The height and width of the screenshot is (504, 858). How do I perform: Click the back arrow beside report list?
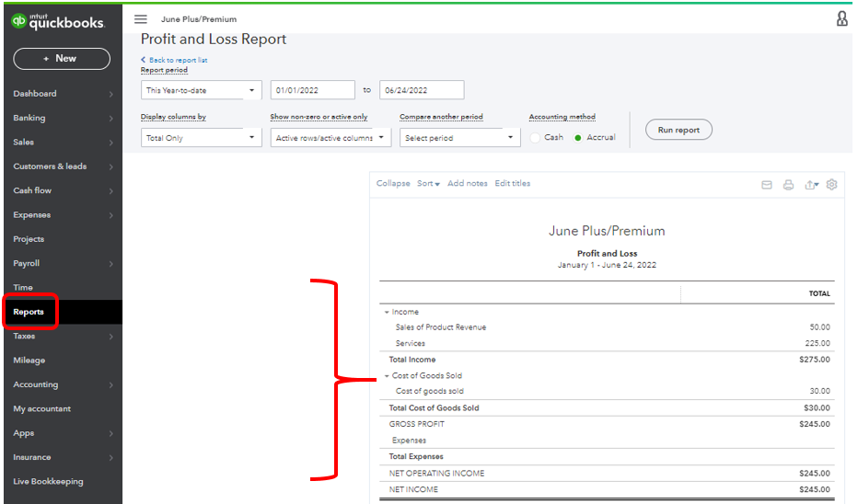(x=144, y=60)
